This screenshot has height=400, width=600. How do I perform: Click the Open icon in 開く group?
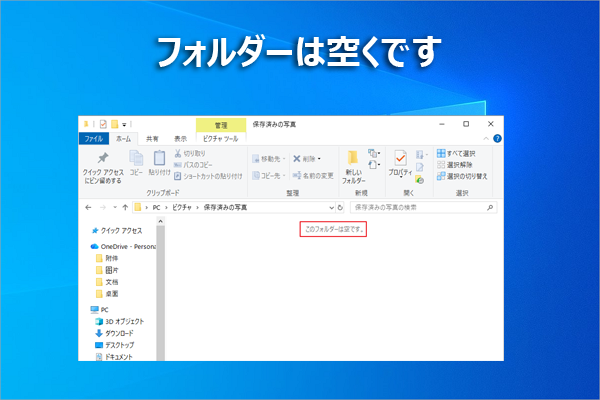coord(421,154)
